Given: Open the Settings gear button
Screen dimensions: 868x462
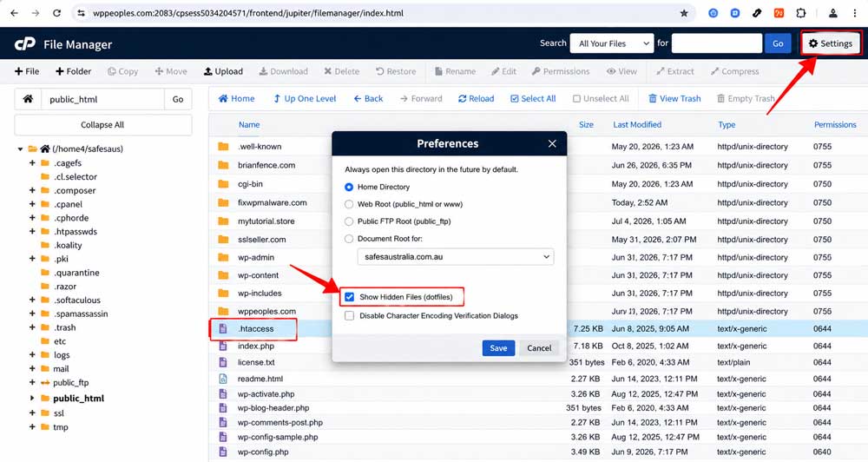Looking at the screenshot, I should (x=831, y=43).
